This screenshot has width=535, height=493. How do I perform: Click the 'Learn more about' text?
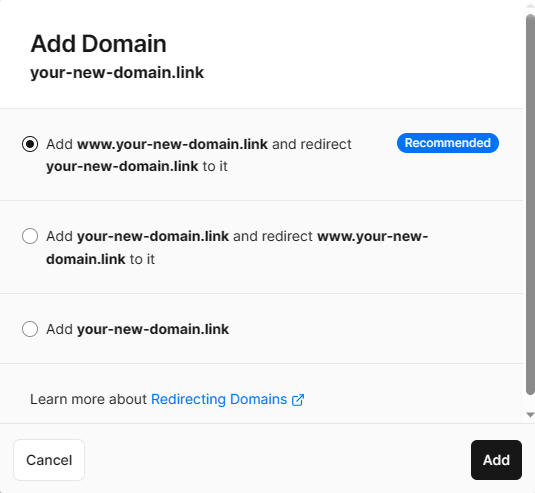tap(88, 399)
